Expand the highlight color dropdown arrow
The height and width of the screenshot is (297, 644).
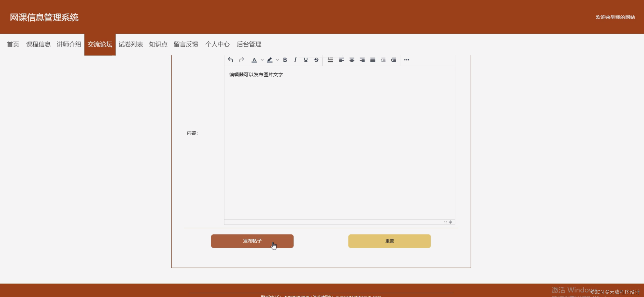pos(277,60)
